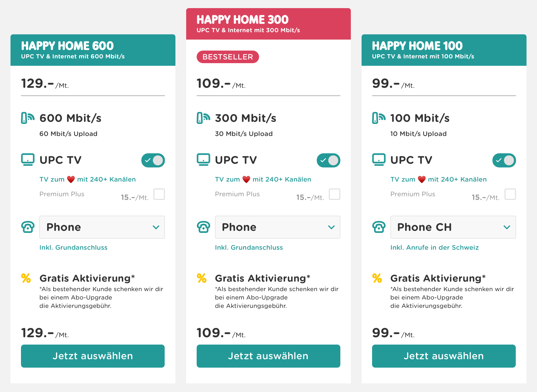This screenshot has height=392, width=537.
Task: Toggle UPC TV switch in Happy Home 600
Action: point(153,160)
